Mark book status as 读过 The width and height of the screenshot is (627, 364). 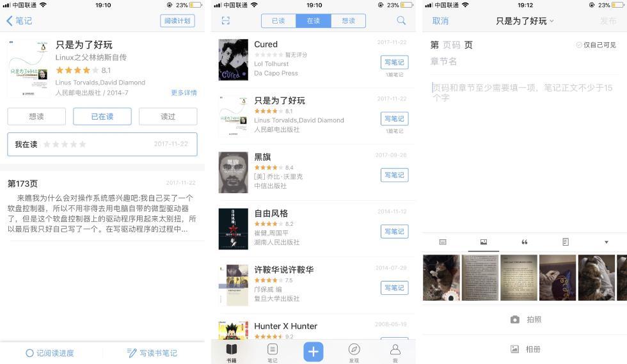click(x=168, y=116)
